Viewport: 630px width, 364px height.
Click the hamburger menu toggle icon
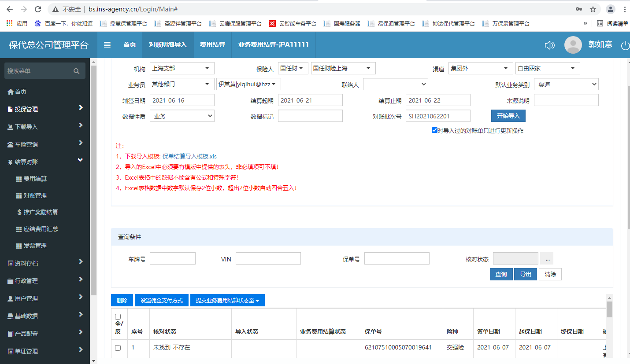click(107, 44)
